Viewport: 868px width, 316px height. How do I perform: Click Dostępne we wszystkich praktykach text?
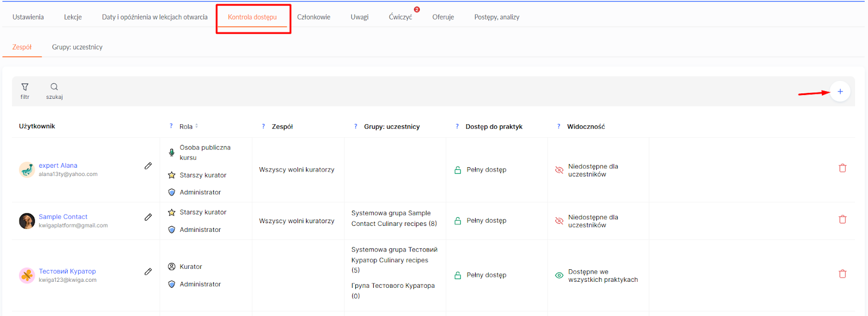click(603, 276)
